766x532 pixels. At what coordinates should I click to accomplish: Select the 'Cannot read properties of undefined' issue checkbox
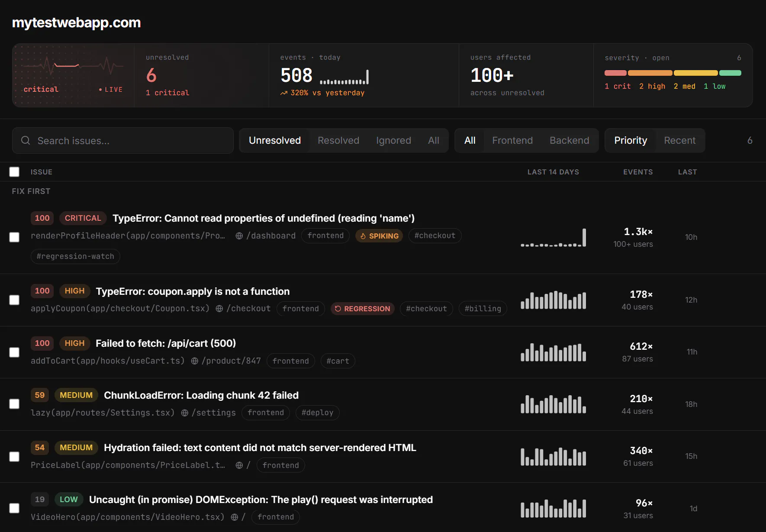(14, 237)
